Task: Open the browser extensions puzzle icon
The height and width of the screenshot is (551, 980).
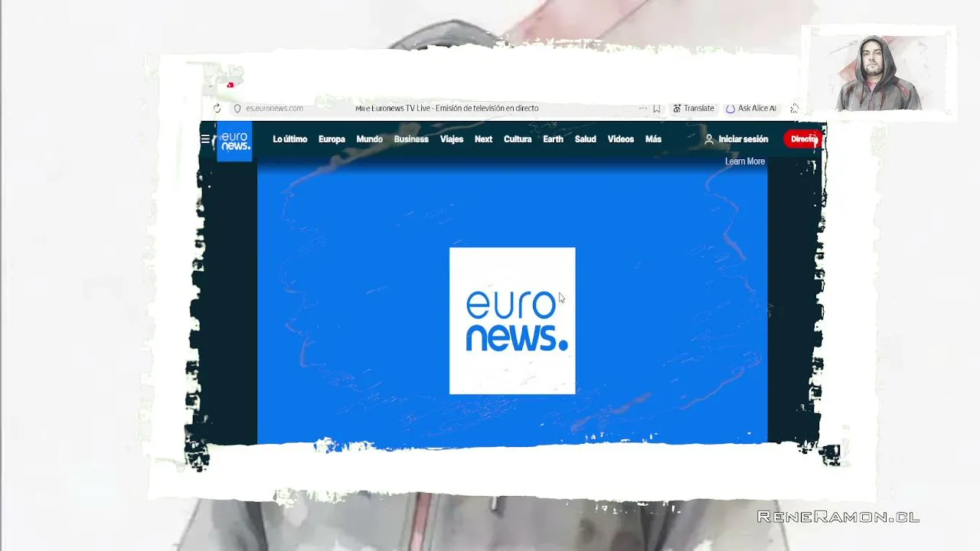Action: [795, 109]
